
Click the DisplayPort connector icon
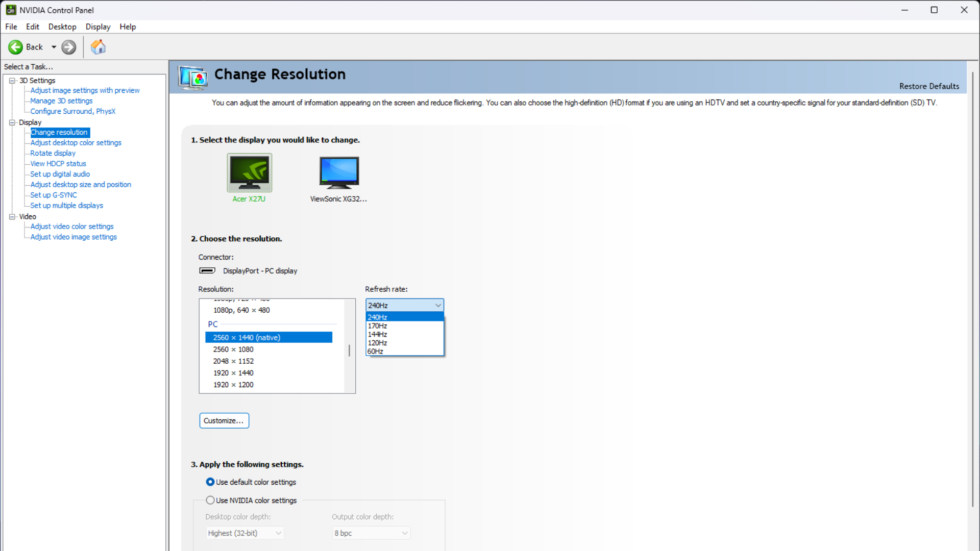207,271
